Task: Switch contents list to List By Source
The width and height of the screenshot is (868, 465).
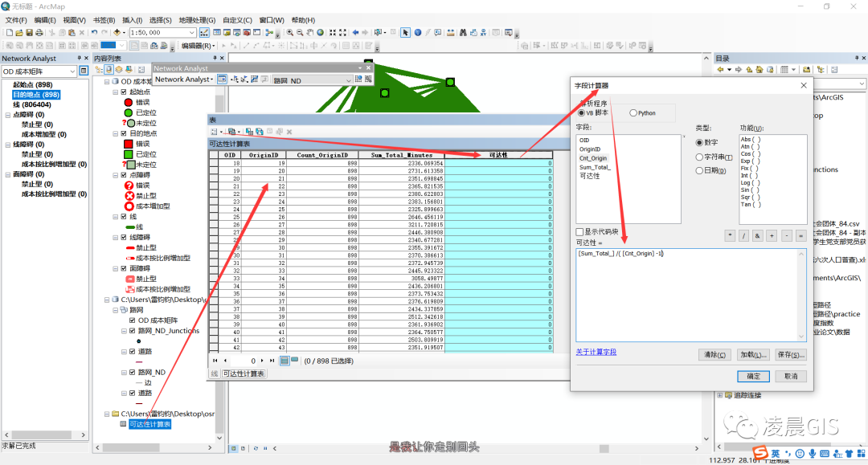Action: click(109, 70)
